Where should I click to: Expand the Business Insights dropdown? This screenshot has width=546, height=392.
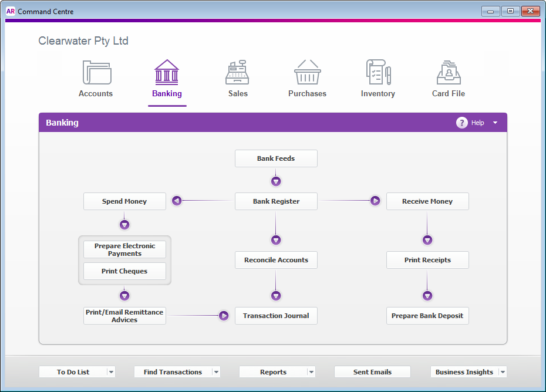tap(503, 371)
